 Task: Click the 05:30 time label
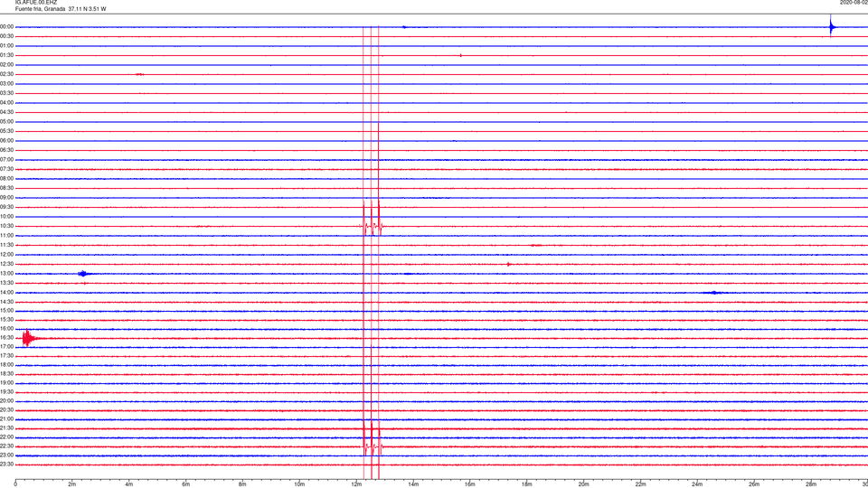[6, 131]
